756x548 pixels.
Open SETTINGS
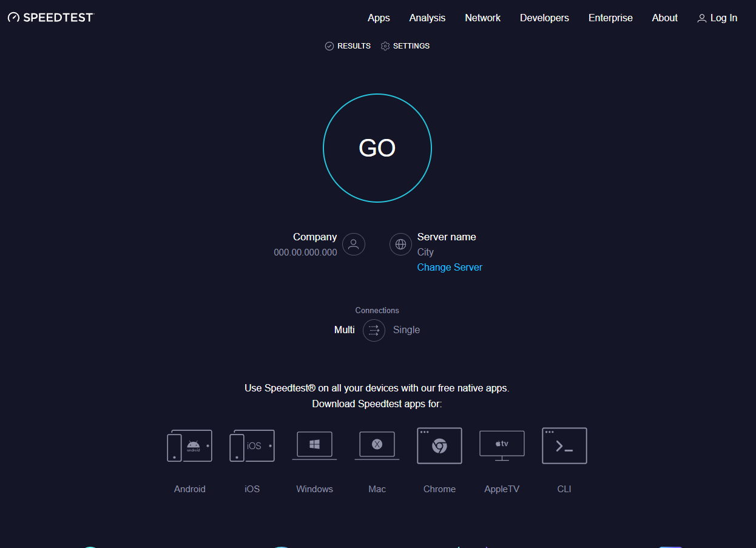[x=411, y=46]
